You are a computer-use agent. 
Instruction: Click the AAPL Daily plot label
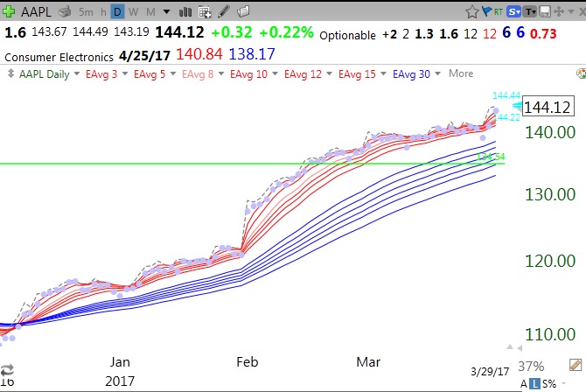[x=44, y=74]
